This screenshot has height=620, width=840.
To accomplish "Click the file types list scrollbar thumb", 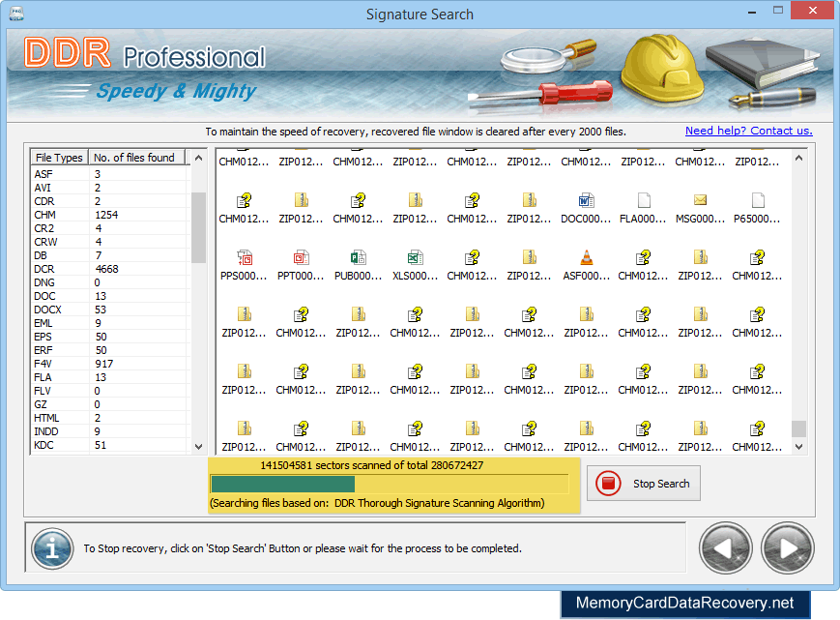I will 199,227.
